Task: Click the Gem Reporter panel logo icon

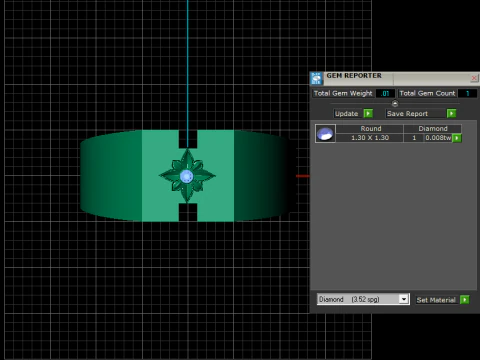Action: pos(316,78)
